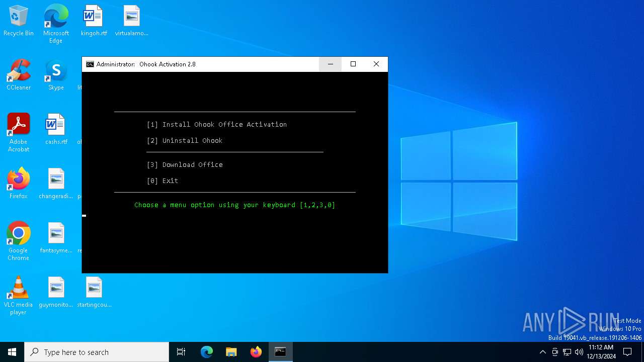644x362 pixels.
Task: Click the Ohook console window system icon
Action: (90, 64)
